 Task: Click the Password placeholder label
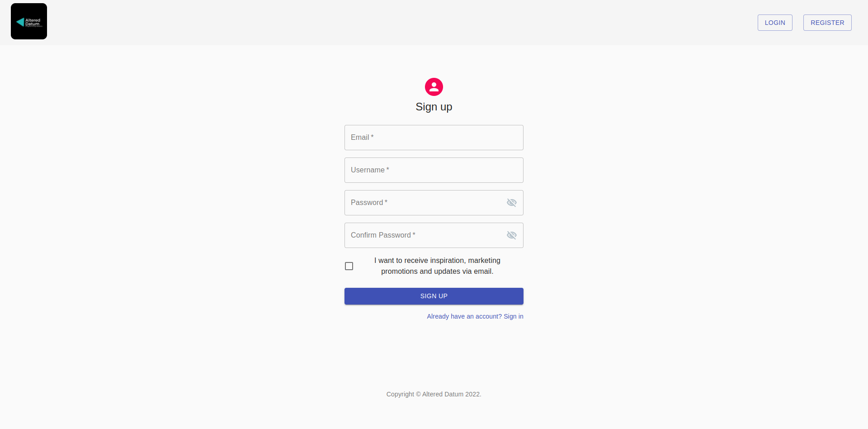pos(367,203)
